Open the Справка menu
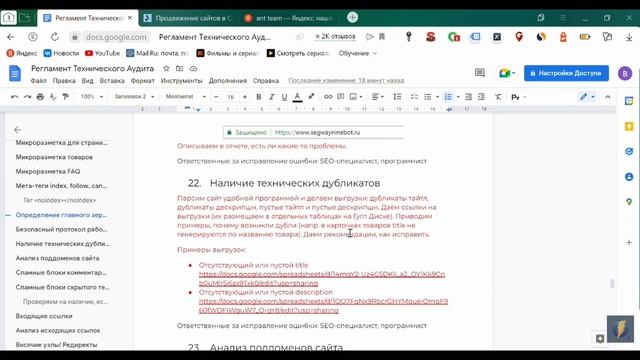Image resolution: width=640 pixels, height=360 pixels. (266, 81)
